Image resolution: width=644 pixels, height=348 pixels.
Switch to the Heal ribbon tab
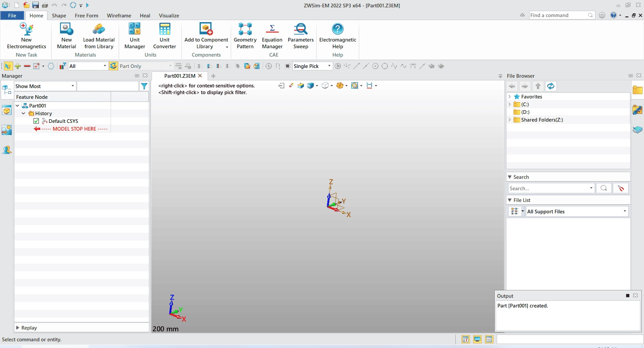pyautogui.click(x=145, y=15)
